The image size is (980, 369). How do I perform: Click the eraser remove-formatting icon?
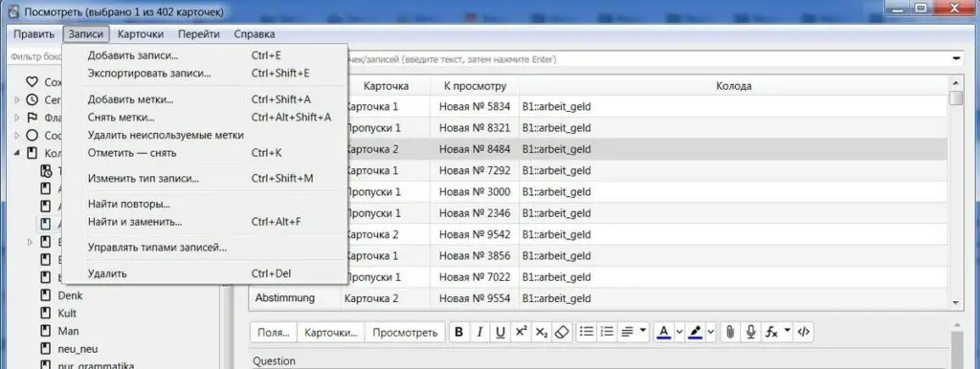[x=561, y=332]
